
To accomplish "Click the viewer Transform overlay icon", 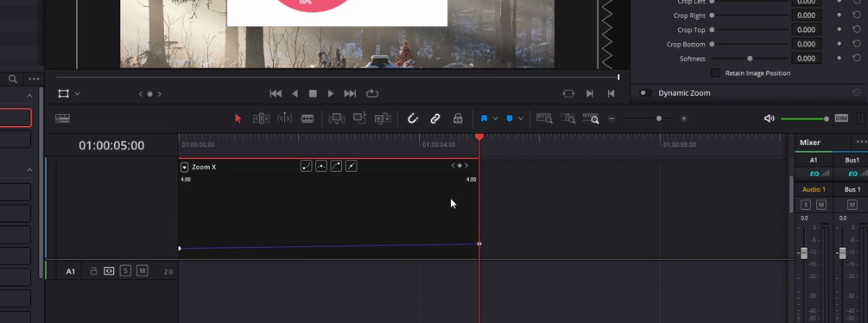I will [64, 93].
